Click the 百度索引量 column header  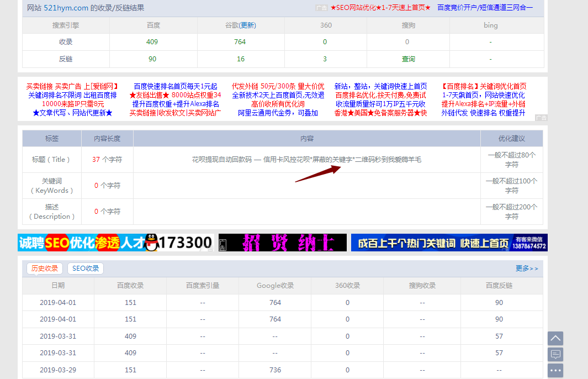pyautogui.click(x=203, y=286)
